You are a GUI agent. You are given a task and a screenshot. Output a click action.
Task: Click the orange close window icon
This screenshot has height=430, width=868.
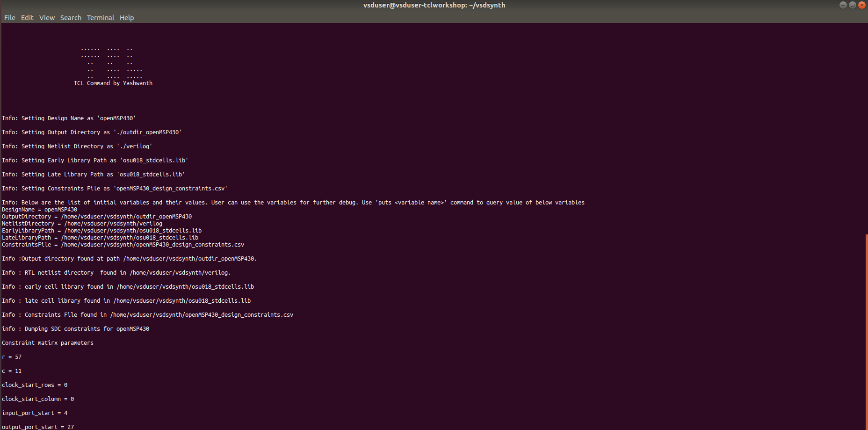pos(862,5)
